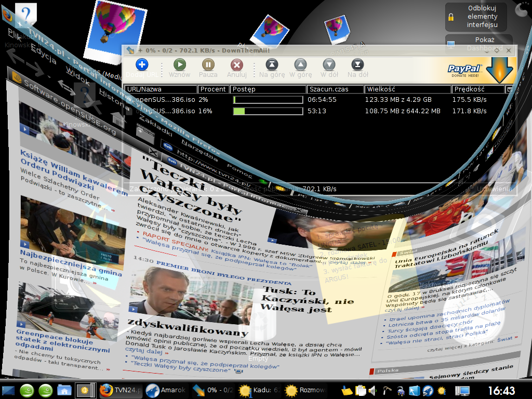Open Unia Europejska na ratunek Traktatowi headline
Screen dimensions: 532x399
(446, 249)
